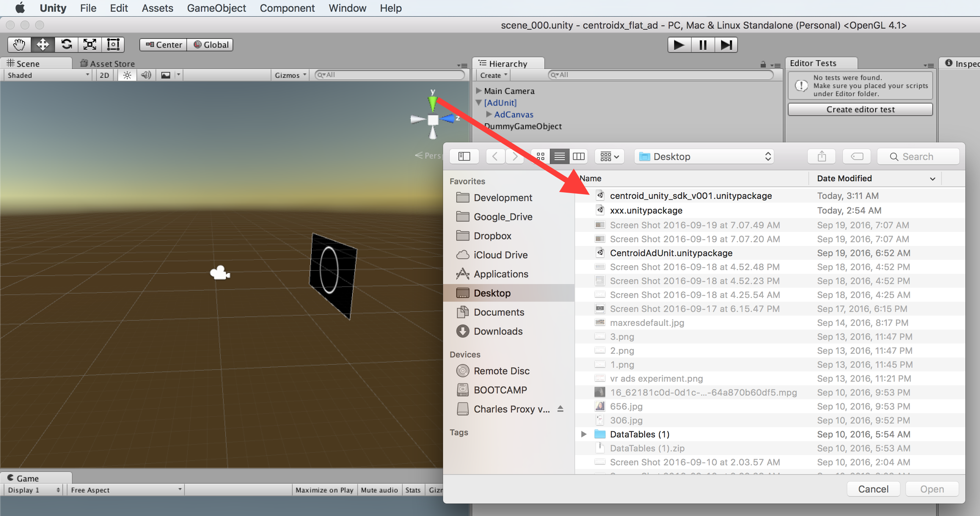This screenshot has width=980, height=516.
Task: Switch file dialog to icon view
Action: [x=540, y=156]
